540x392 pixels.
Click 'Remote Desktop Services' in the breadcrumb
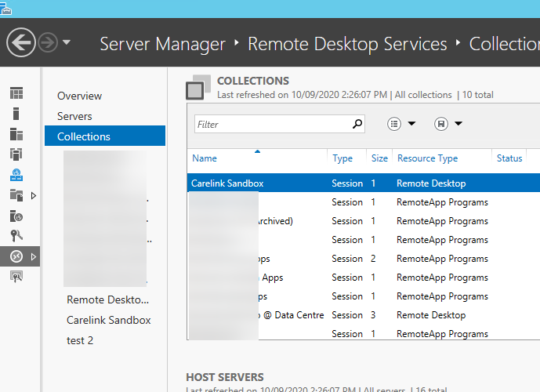pyautogui.click(x=347, y=44)
